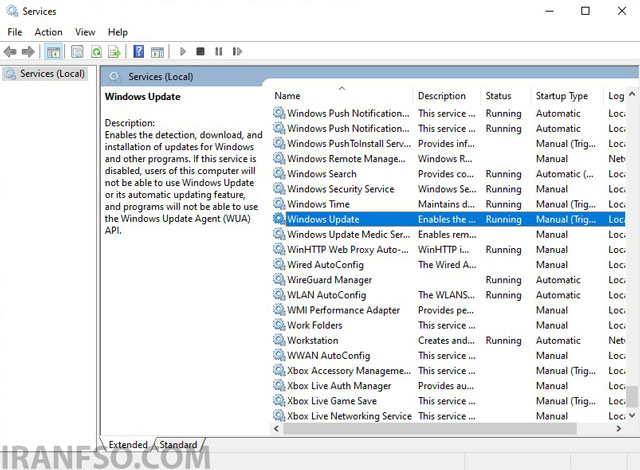Switch to the Extended tab
This screenshot has width=640, height=470.
click(128, 445)
